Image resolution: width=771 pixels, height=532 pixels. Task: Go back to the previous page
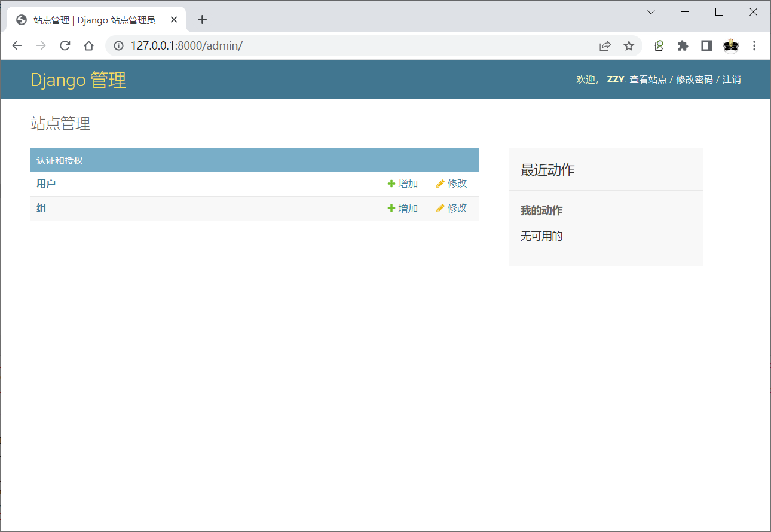pos(17,46)
